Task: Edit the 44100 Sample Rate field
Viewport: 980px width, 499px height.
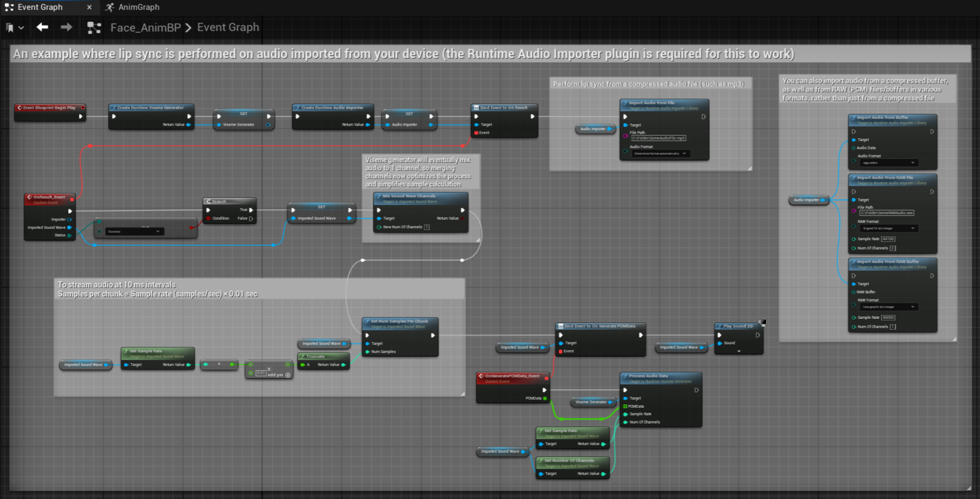Action: (x=888, y=239)
